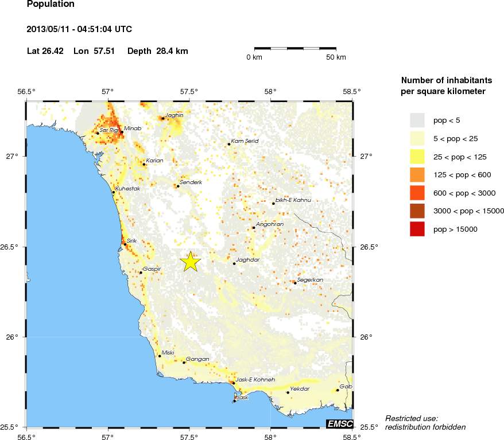Click the Kam Serid city marker dot
504x440 pixels.
[228, 144]
